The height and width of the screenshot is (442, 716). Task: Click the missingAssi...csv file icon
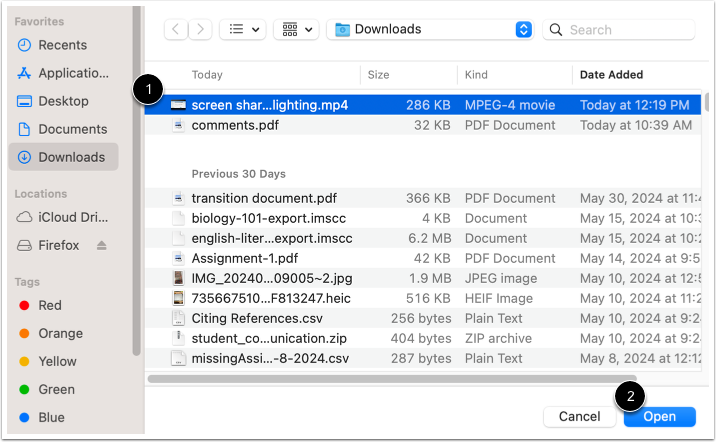tap(178, 359)
